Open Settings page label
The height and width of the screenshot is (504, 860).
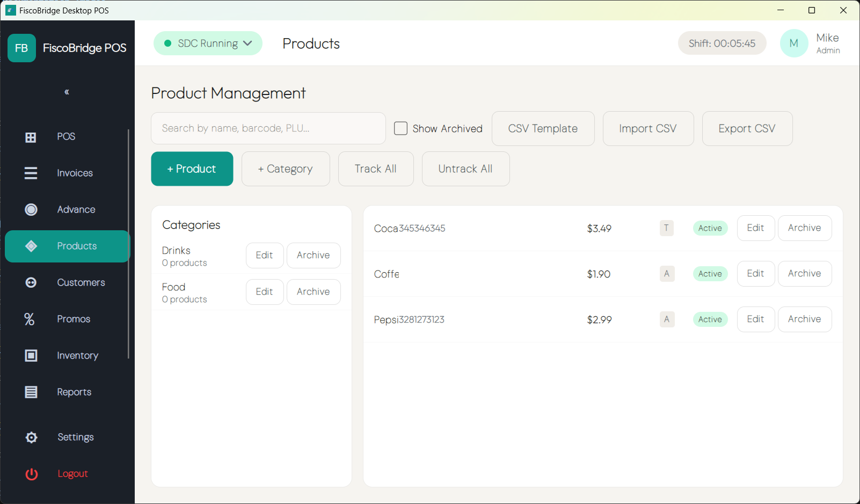76,437
